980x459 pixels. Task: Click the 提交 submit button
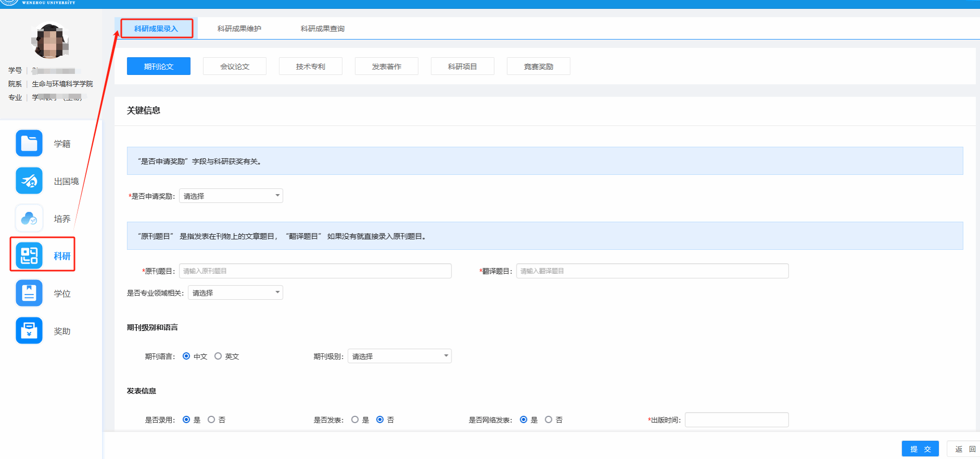point(920,449)
